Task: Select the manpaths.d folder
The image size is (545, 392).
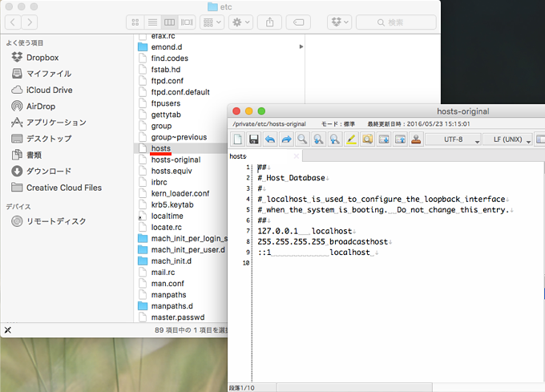Action: [172, 306]
